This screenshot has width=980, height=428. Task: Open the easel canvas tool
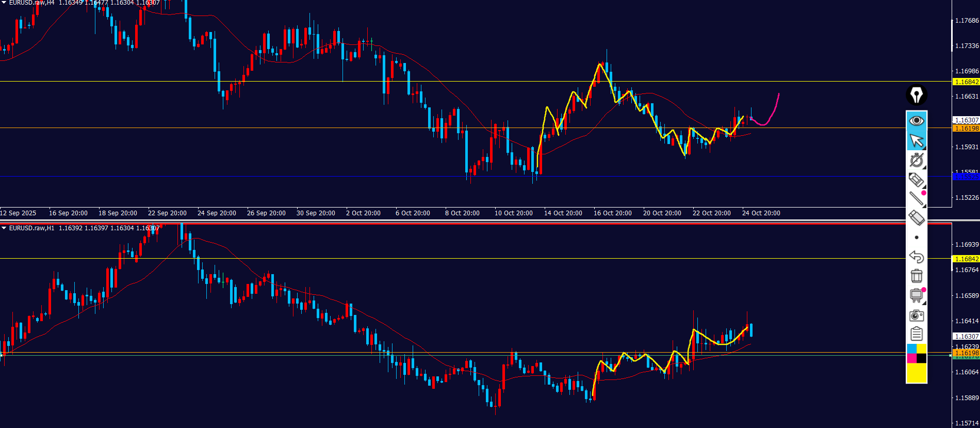917,295
